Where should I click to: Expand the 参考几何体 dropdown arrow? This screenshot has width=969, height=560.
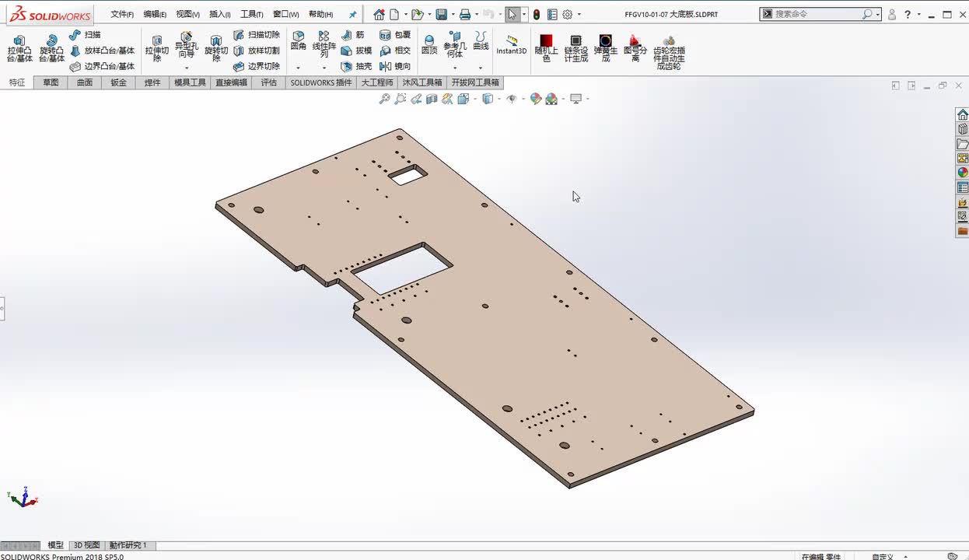pos(455,68)
